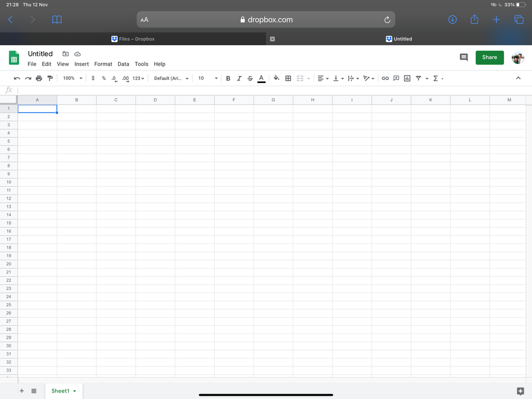This screenshot has width=532, height=399.
Task: Increase decimal places
Action: (x=126, y=79)
